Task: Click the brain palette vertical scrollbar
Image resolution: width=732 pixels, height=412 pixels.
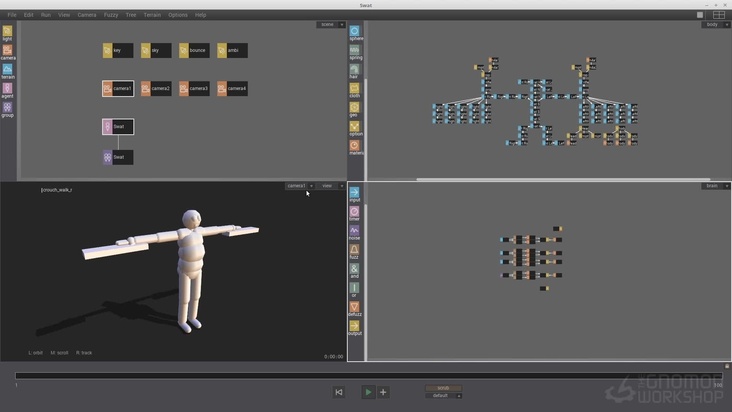Action: pos(366,282)
